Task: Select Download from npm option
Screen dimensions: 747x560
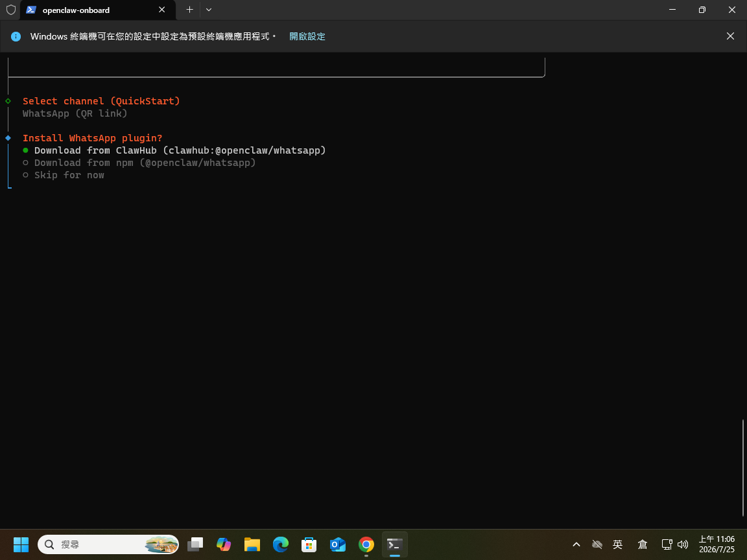Action: pos(139,163)
